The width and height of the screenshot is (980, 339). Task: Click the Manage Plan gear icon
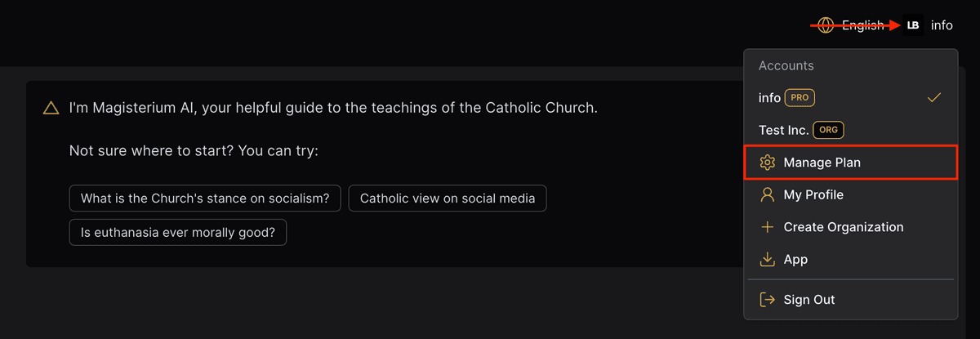(767, 163)
